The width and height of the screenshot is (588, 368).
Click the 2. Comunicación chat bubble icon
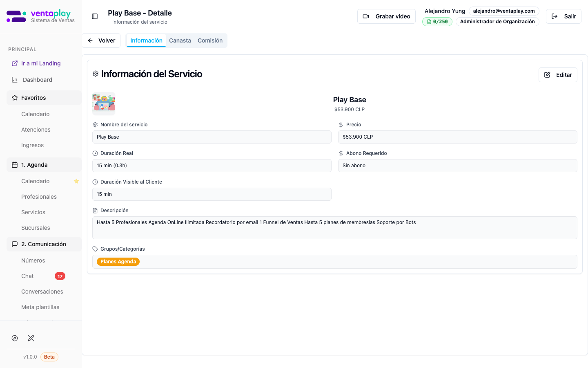(14, 244)
